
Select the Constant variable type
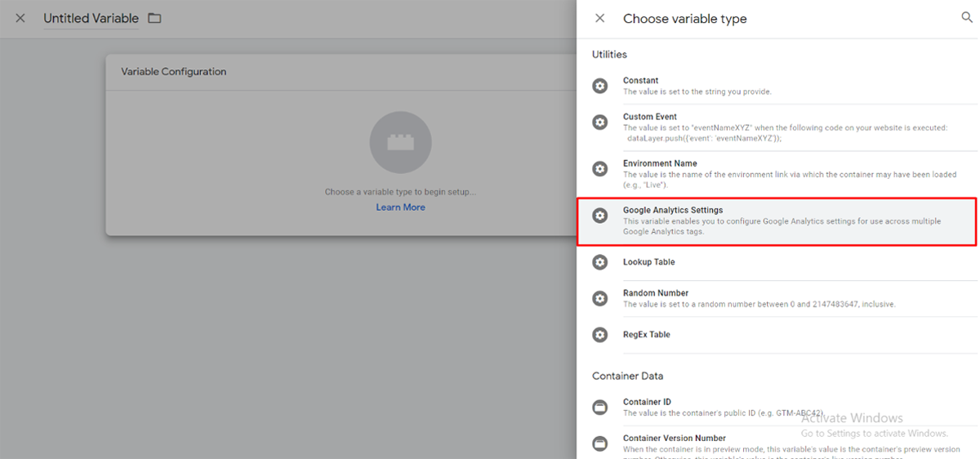point(777,86)
